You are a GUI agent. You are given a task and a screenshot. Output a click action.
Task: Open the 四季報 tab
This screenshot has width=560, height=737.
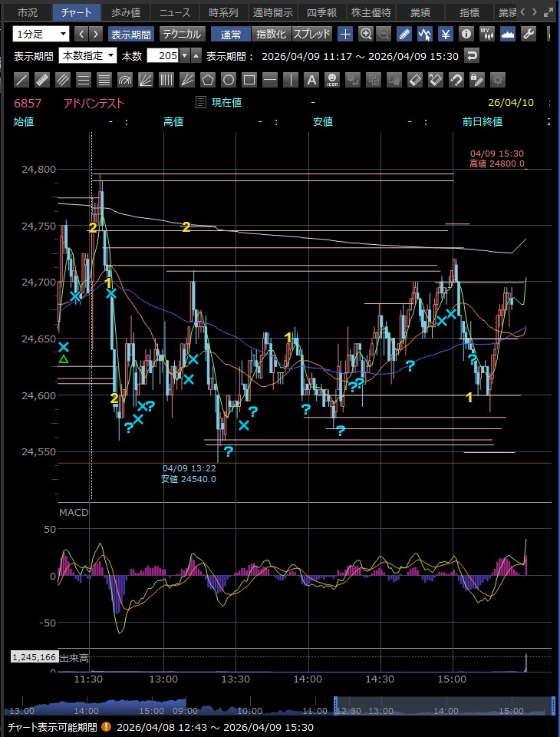point(321,12)
